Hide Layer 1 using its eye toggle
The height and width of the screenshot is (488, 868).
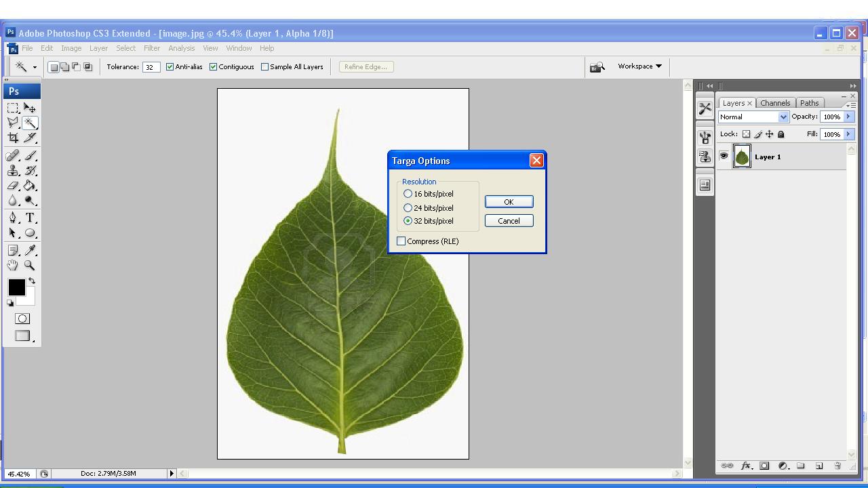point(724,156)
